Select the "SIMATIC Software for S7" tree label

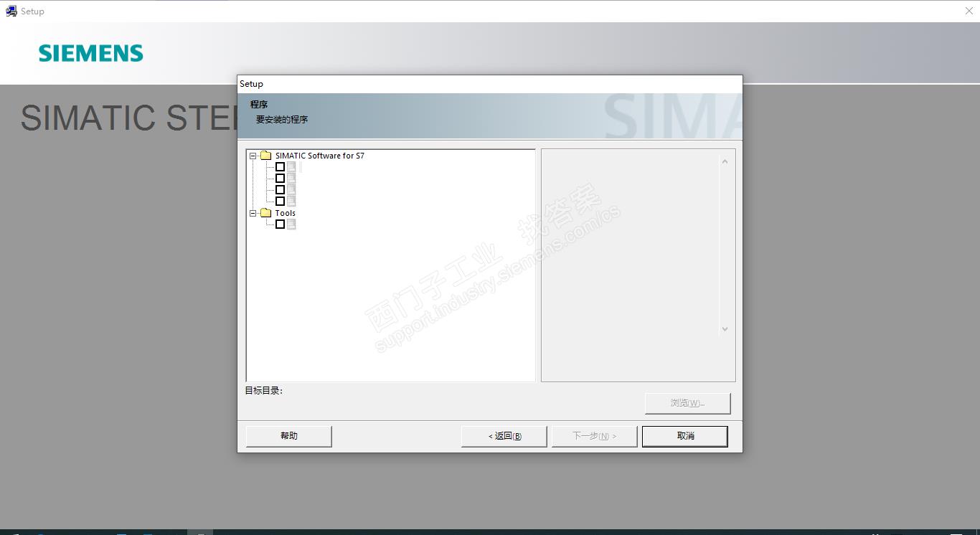tap(320, 156)
